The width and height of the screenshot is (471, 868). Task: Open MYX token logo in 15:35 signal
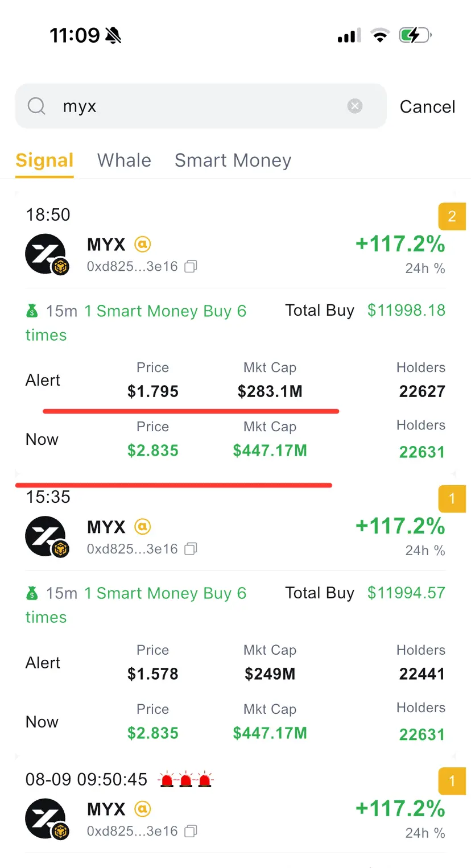pyautogui.click(x=47, y=536)
